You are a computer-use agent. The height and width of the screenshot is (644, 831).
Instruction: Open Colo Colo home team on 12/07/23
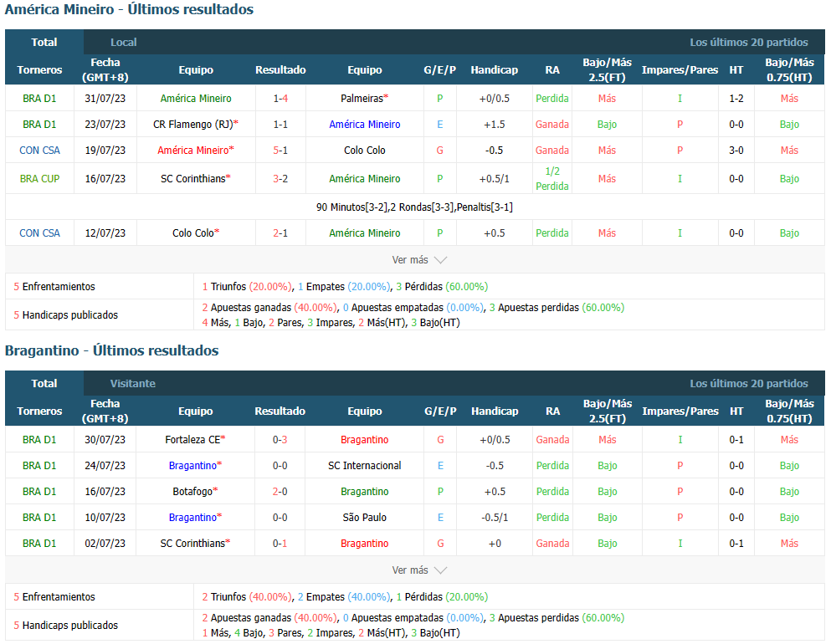click(x=193, y=233)
